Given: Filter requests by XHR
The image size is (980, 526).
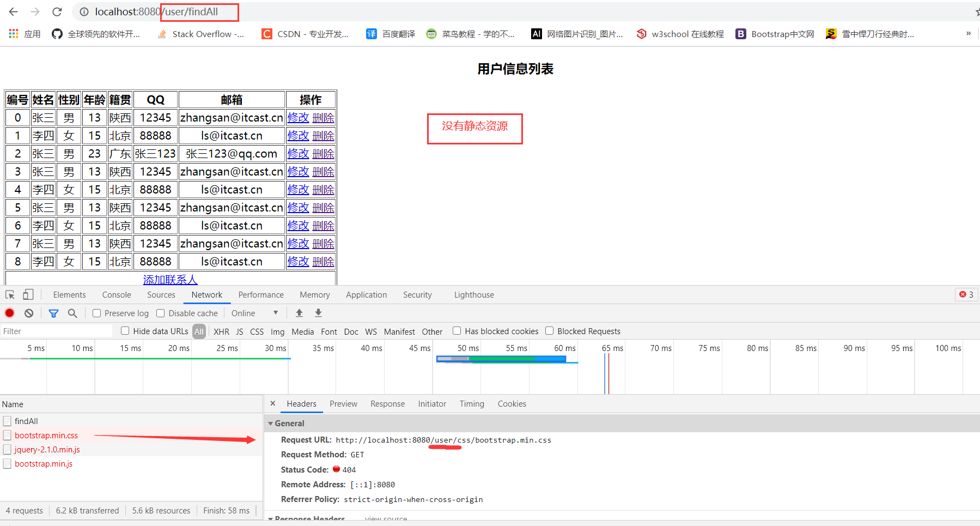Looking at the screenshot, I should [221, 331].
